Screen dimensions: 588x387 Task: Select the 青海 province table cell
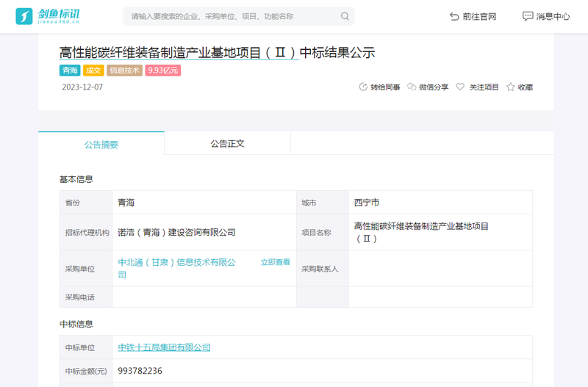pyautogui.click(x=204, y=203)
